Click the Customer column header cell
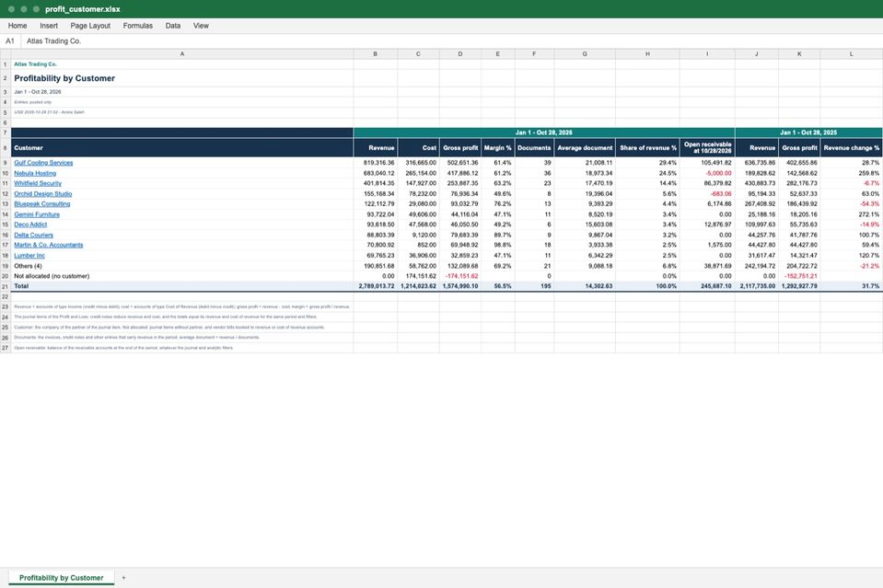 [x=182, y=148]
